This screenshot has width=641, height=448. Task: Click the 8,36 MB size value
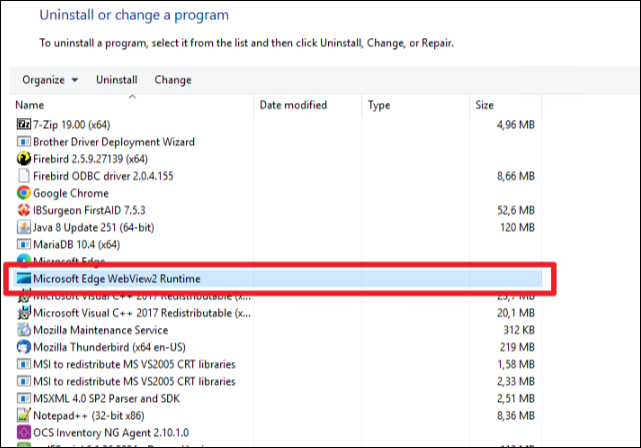click(515, 415)
